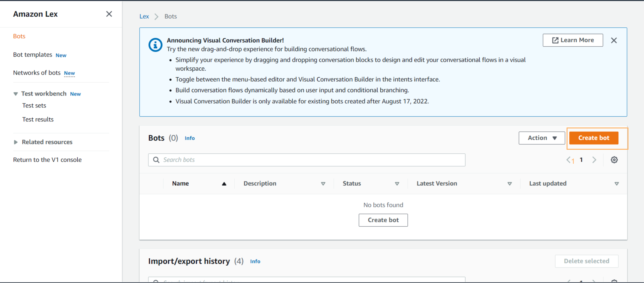The image size is (644, 283).
Task: Sort bots by Name ascending arrow
Action: (224, 183)
